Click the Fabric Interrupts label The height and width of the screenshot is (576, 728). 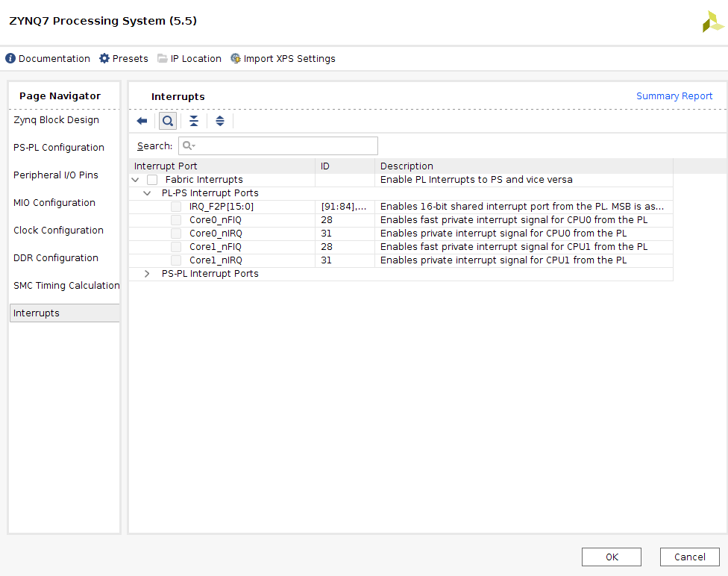[x=204, y=180]
